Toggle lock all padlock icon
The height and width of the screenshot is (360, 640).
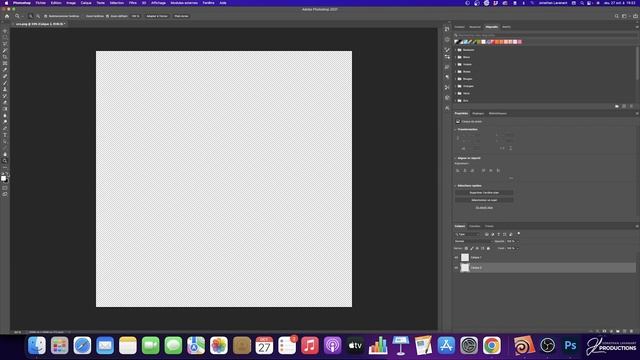(x=489, y=248)
